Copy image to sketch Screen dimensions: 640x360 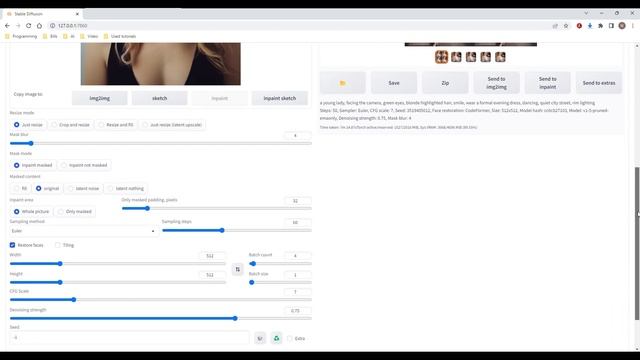(160, 98)
